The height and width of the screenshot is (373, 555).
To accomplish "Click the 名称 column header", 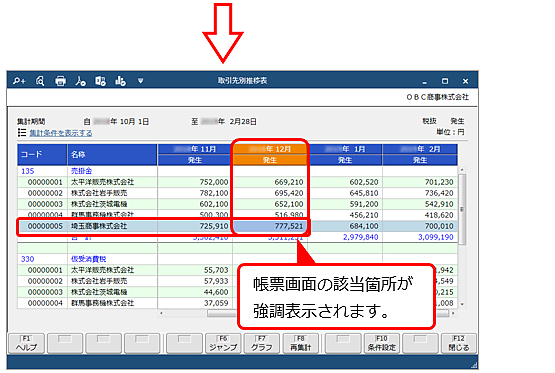I will click(x=112, y=155).
